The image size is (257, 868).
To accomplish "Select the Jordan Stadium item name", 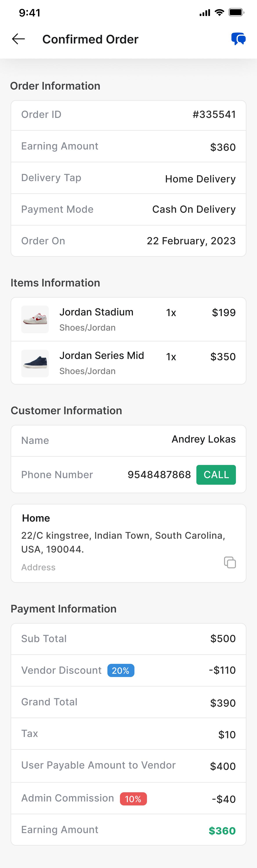I will [x=96, y=312].
